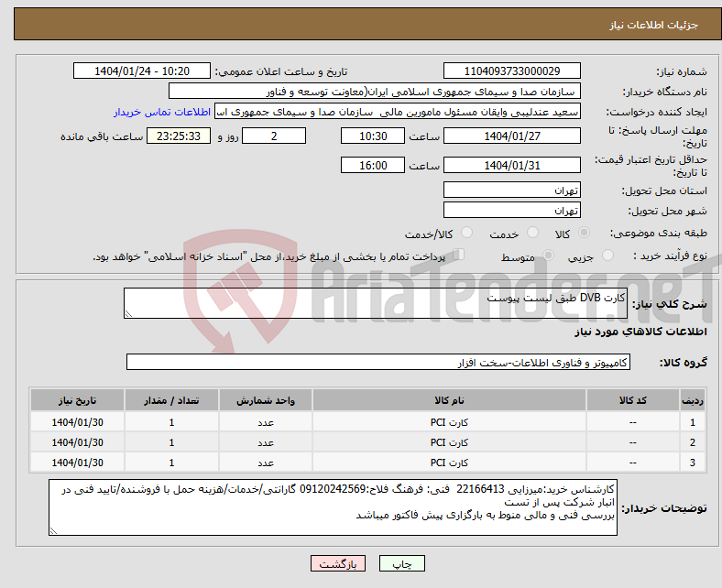722x588 pixels.
Task: Select the متوسط purchase type radio
Action: [548, 256]
